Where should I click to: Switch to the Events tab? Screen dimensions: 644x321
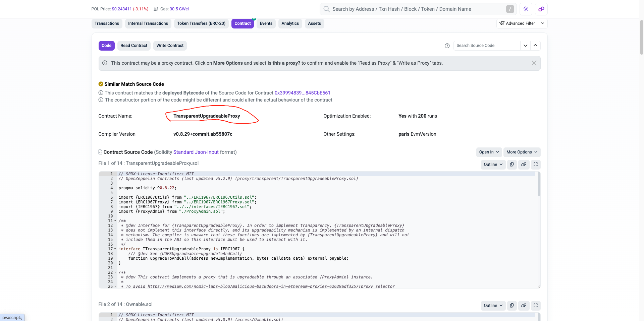coord(266,23)
